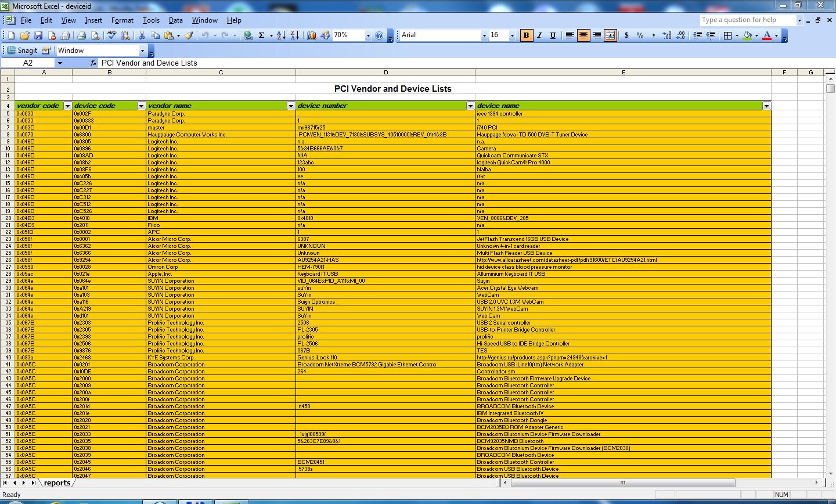Click the Type a question for help box
Screen dimensions: 836x504
click(748, 20)
